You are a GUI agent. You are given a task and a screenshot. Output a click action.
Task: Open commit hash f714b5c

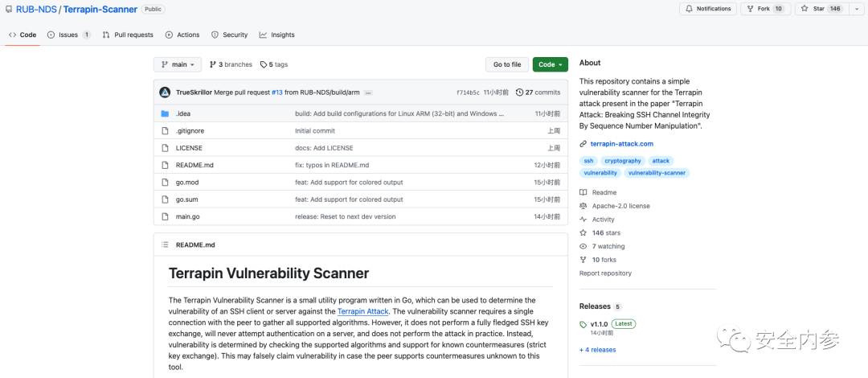(469, 92)
